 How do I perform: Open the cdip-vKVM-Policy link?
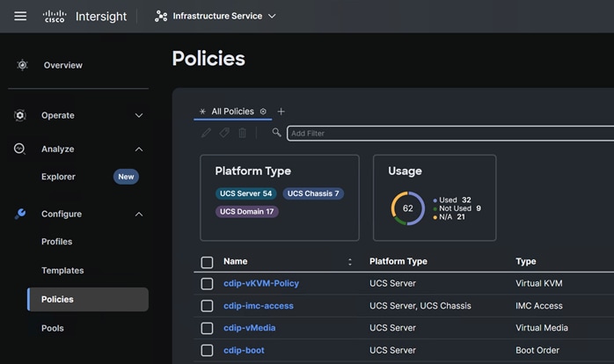(x=261, y=283)
